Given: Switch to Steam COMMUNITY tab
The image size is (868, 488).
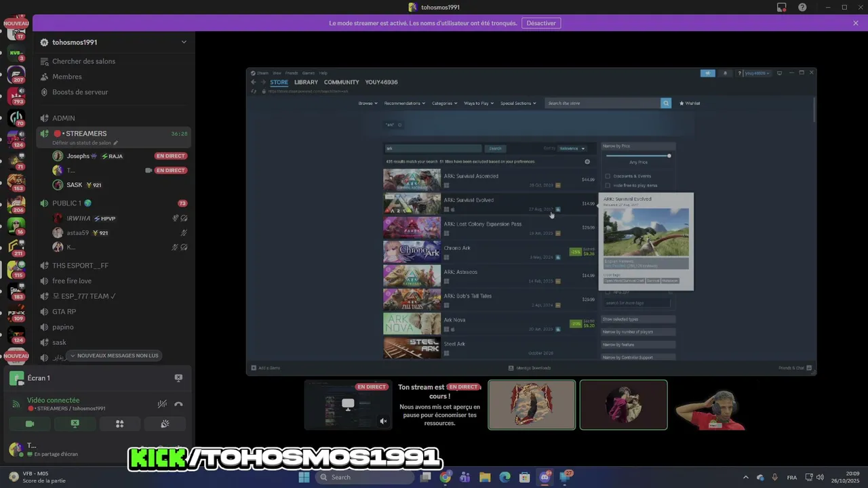Looking at the screenshot, I should click(342, 82).
